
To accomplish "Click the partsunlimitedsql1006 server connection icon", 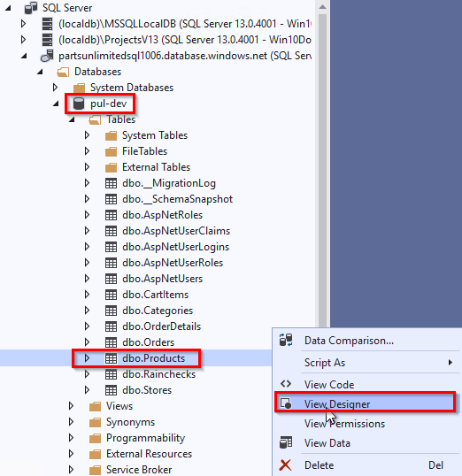I will pyautogui.click(x=47, y=56).
